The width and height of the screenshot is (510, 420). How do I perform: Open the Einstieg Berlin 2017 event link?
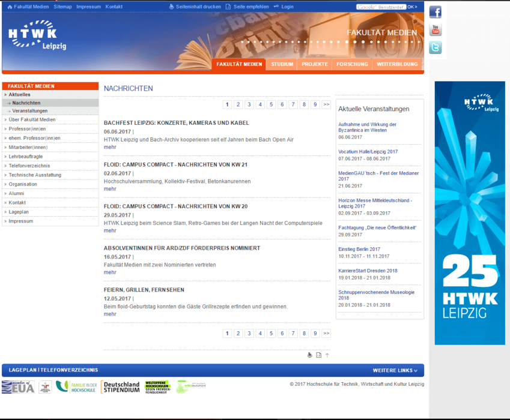[359, 249]
